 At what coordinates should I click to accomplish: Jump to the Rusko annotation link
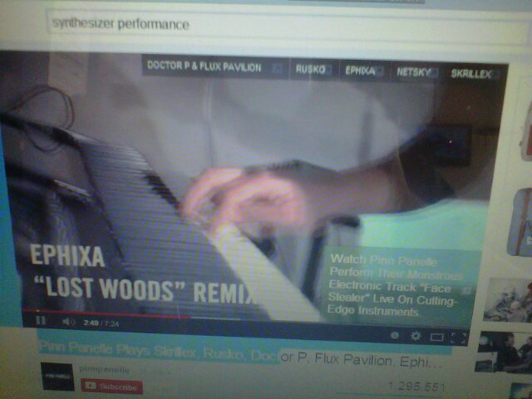[313, 70]
